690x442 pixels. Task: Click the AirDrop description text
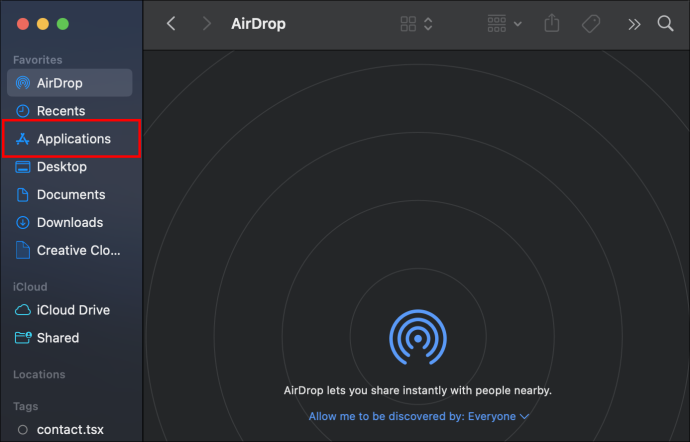tap(418, 390)
